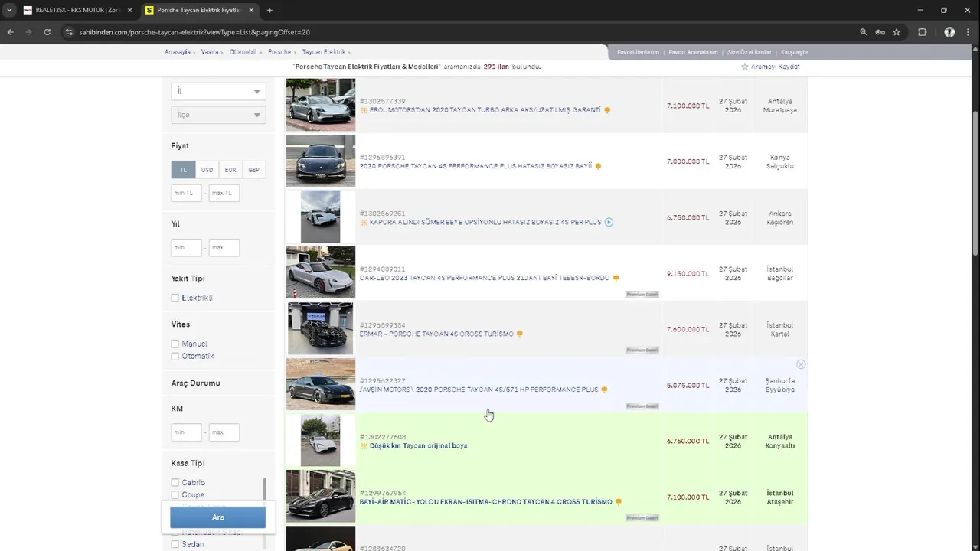Click the Taycan Elektrik breadcrumb
The height and width of the screenshot is (551, 980).
pos(323,52)
